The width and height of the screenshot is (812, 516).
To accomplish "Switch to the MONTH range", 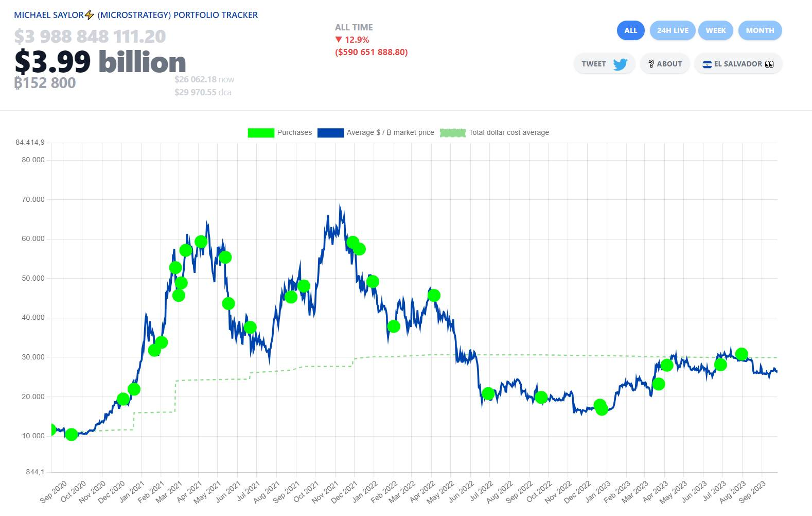I will pyautogui.click(x=760, y=30).
